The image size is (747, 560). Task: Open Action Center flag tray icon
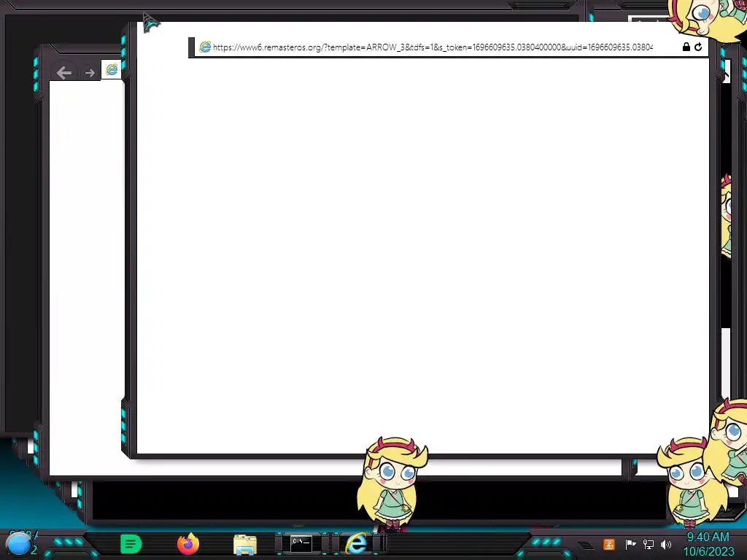[630, 544]
